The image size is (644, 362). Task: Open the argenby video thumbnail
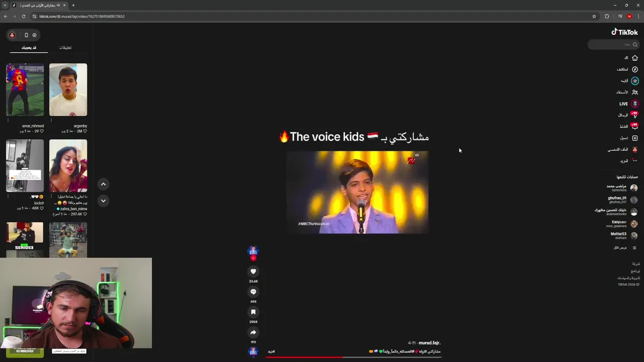[68, 89]
